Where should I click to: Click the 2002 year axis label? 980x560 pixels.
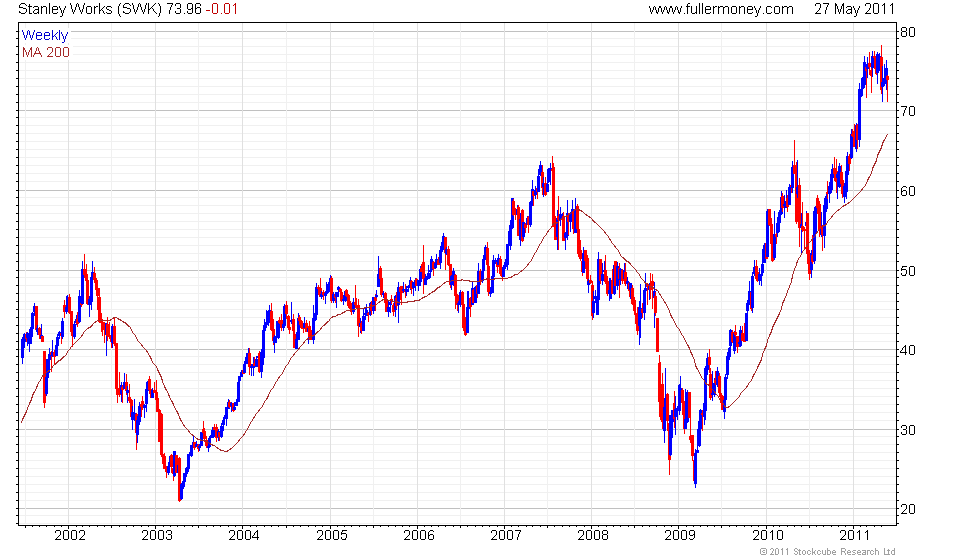point(69,536)
